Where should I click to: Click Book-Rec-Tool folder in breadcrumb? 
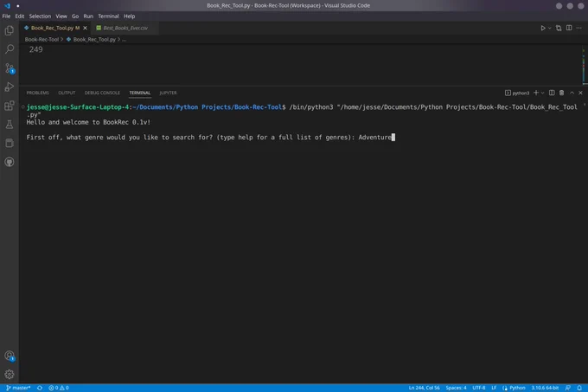click(42, 40)
